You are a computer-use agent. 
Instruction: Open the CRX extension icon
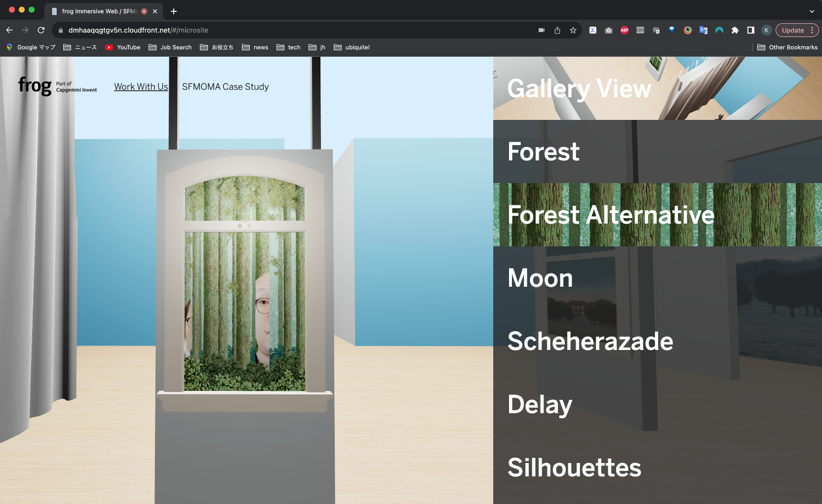(640, 30)
